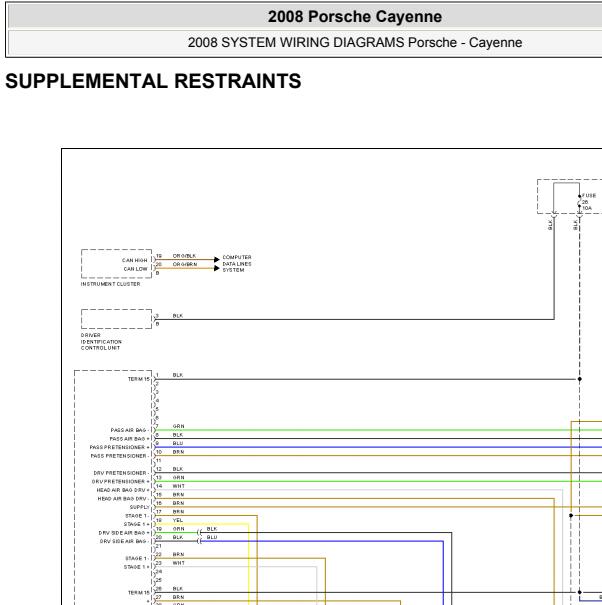Click the 'DRV SIDE AIR BAG +' label

[x=124, y=533]
